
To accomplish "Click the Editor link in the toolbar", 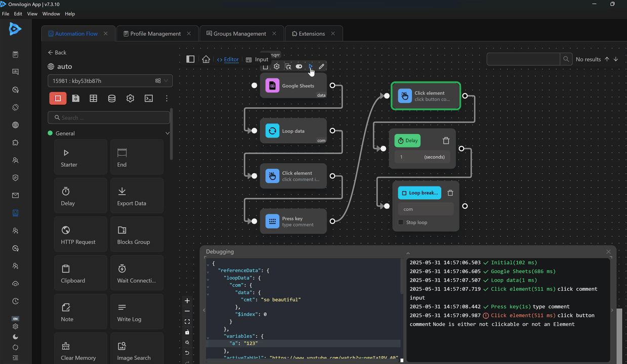I will click(231, 60).
